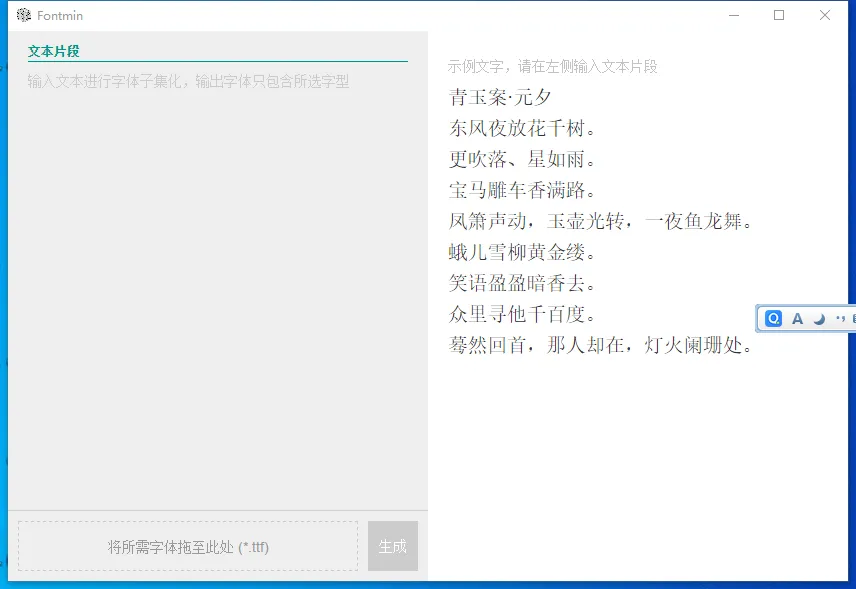
Task: Click the line 蛾儿雪柳黄金缕。
Action: pyautogui.click(x=522, y=252)
